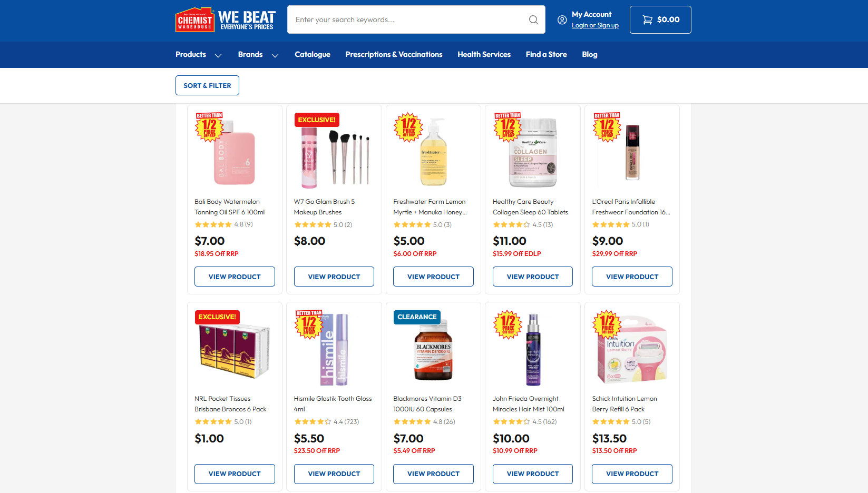Click the CLEARANCE badge on Blackmores Vitamin D3

pos(417,317)
